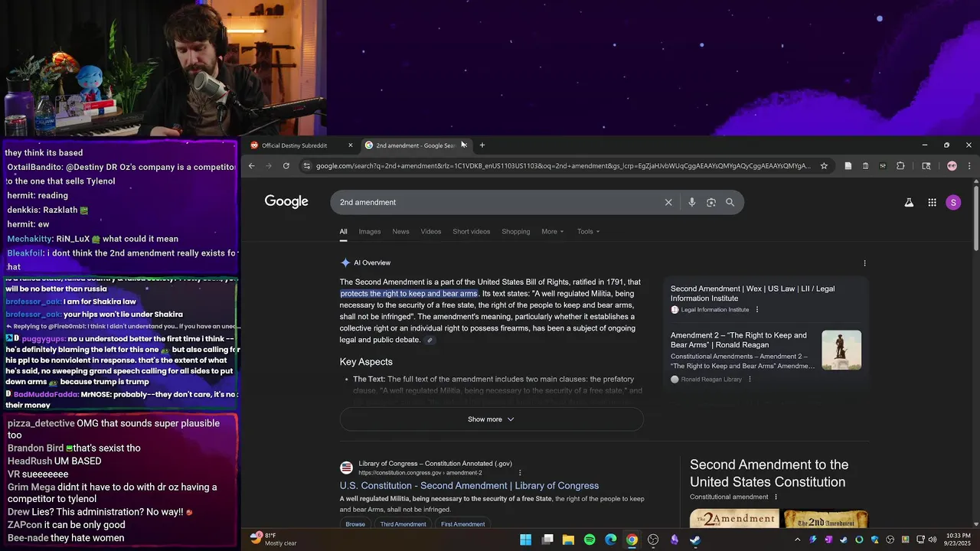980x551 pixels.
Task: Open U.S. Constitution - Second Amendment link
Action: tap(469, 485)
